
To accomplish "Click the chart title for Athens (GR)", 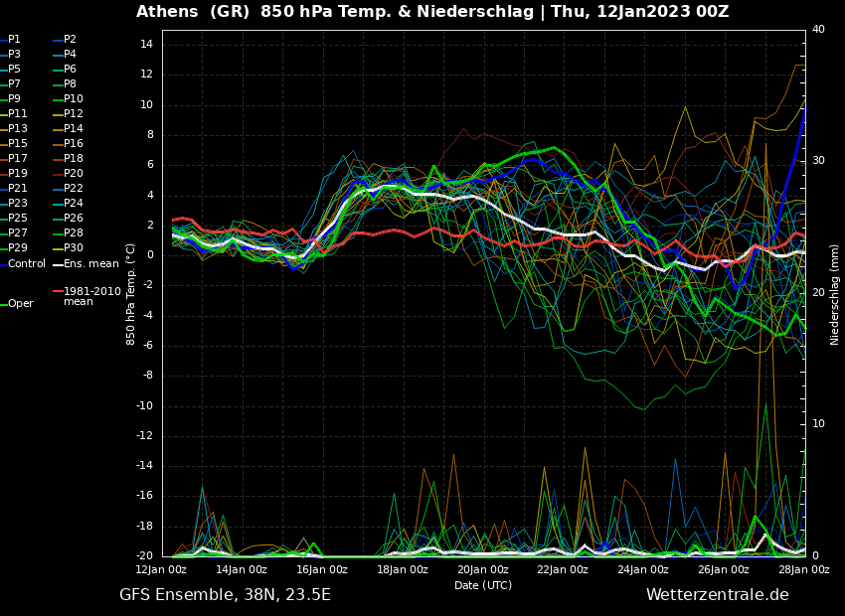I will click(432, 12).
